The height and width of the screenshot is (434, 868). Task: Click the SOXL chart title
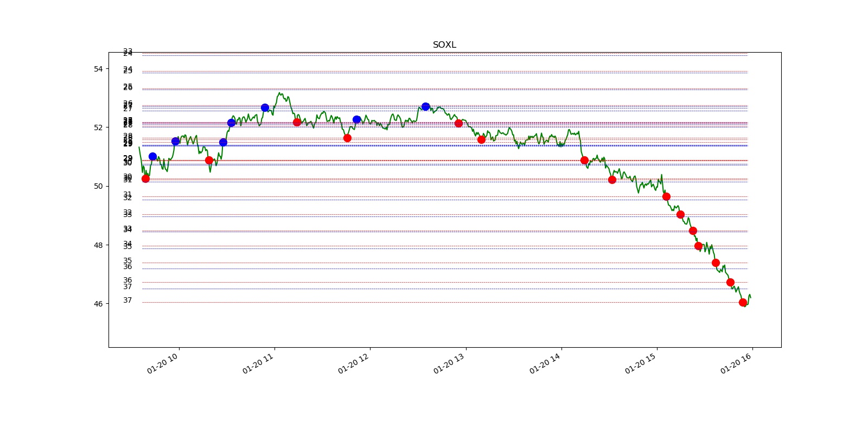point(444,44)
